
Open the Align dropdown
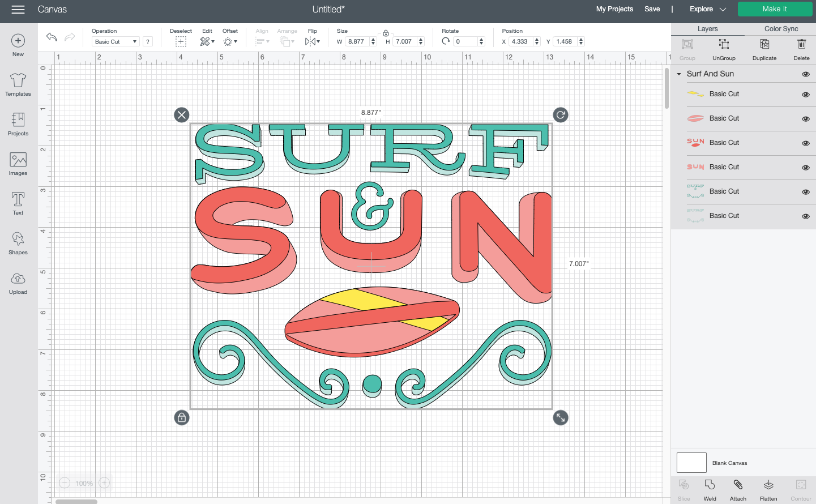262,42
